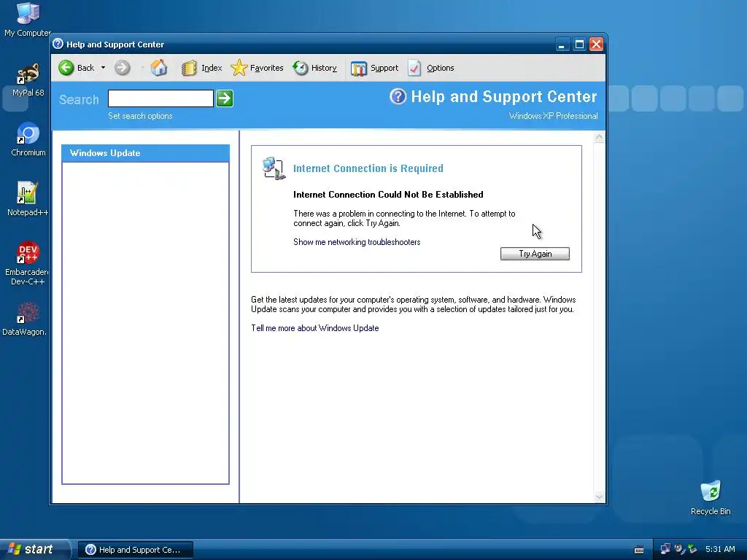Open Show me networking troubleshooters link

(x=357, y=242)
